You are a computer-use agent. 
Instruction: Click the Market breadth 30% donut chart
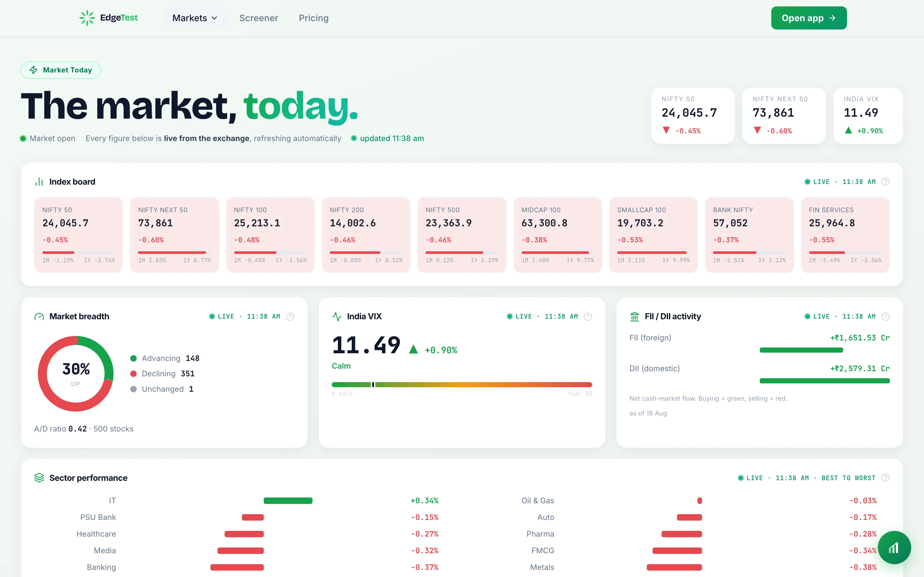click(x=76, y=373)
